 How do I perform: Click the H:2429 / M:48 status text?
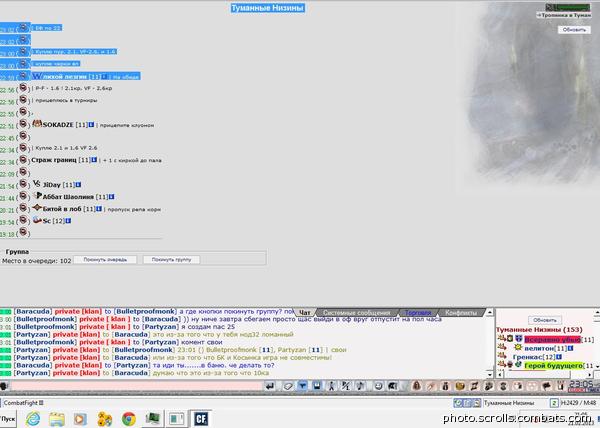click(x=579, y=403)
